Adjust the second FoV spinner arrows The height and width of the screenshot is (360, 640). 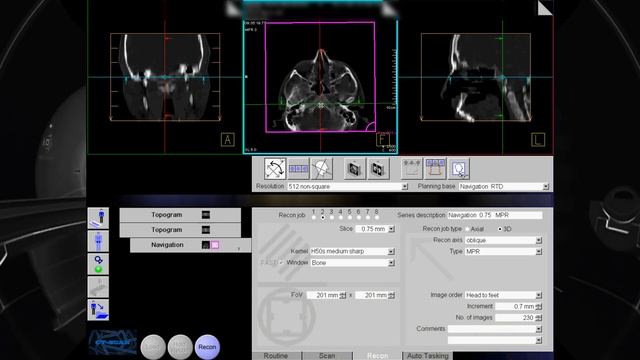392,295
